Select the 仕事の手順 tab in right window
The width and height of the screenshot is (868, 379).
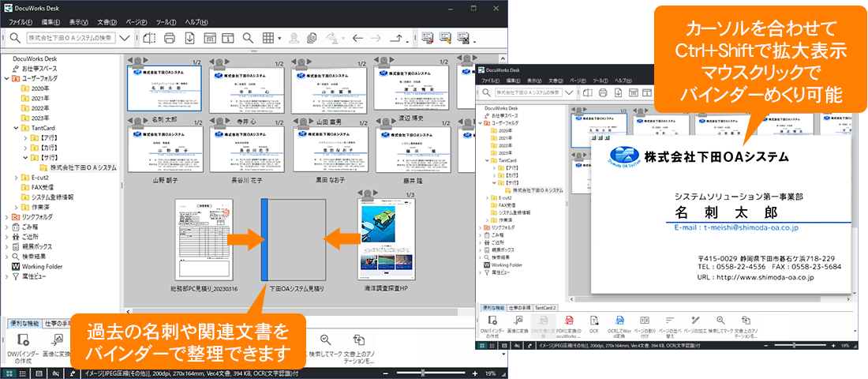click(520, 307)
